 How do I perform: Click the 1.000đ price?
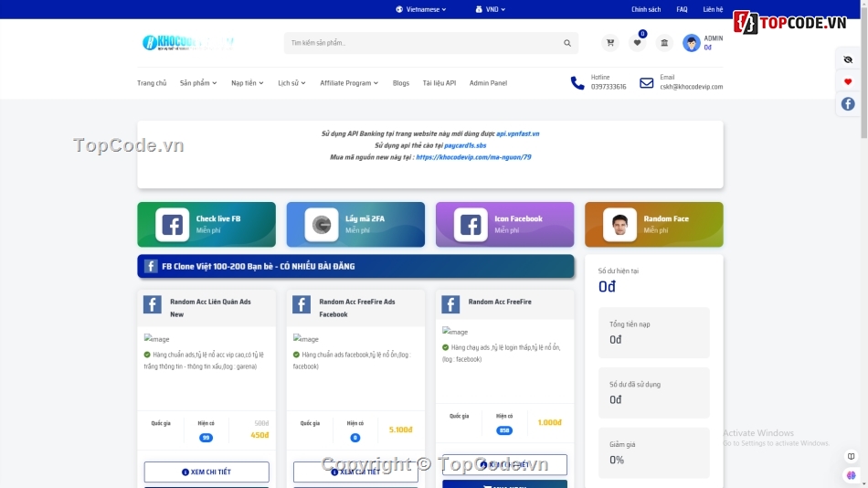(x=549, y=422)
